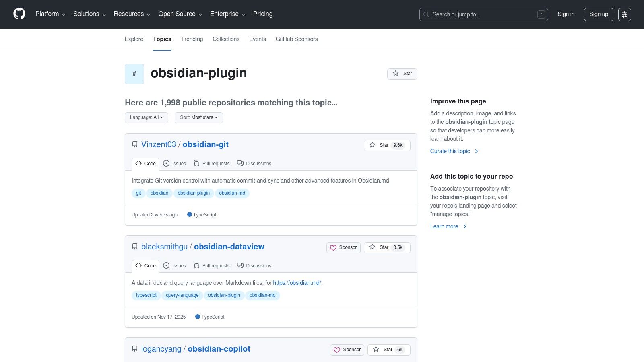Viewport: 644px width, 362px height.
Task: Expand the Language: All filter dropdown
Action: (147, 118)
